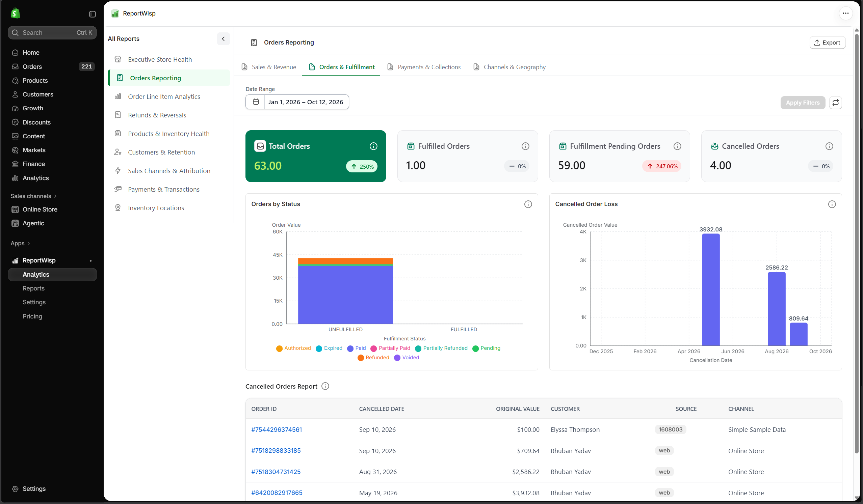863x504 pixels.
Task: Show info for Total Orders card
Action: click(x=373, y=146)
